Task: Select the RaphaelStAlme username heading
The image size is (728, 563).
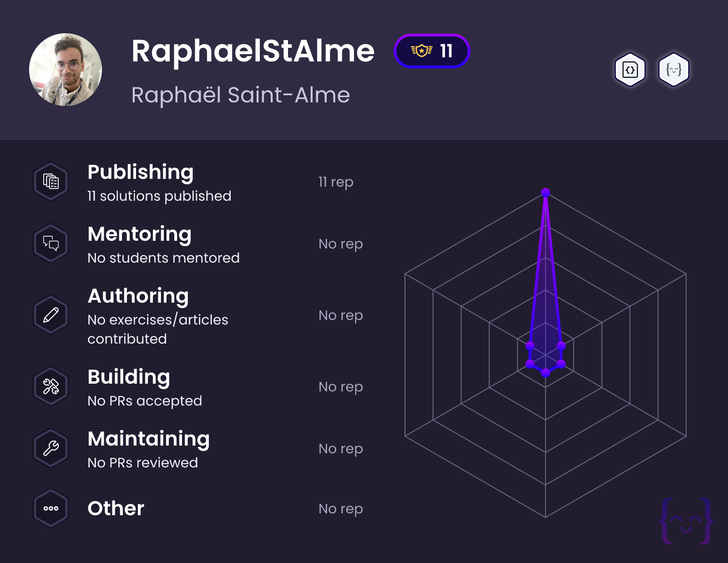Action: tap(253, 51)
